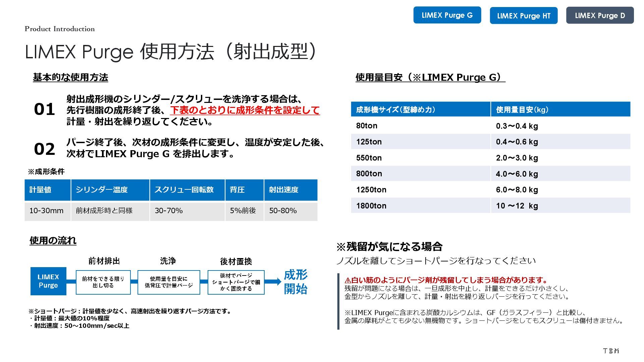Click the 後材置換 stage label
The image size is (644, 362).
point(236,261)
